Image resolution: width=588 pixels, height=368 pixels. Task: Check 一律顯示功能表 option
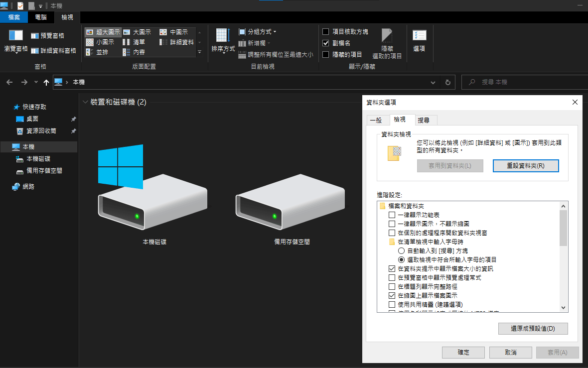click(x=392, y=215)
